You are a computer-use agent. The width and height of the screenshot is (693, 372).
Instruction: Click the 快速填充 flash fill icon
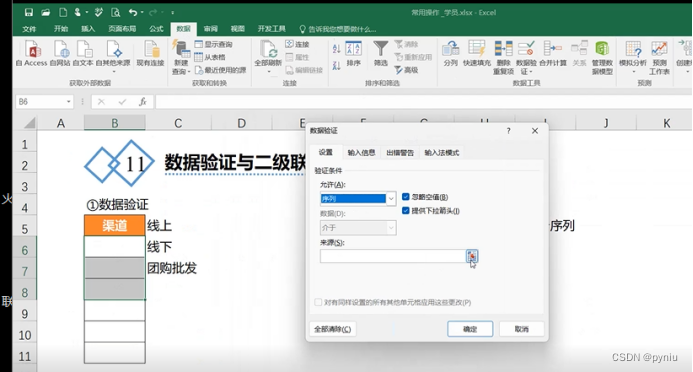click(x=477, y=53)
